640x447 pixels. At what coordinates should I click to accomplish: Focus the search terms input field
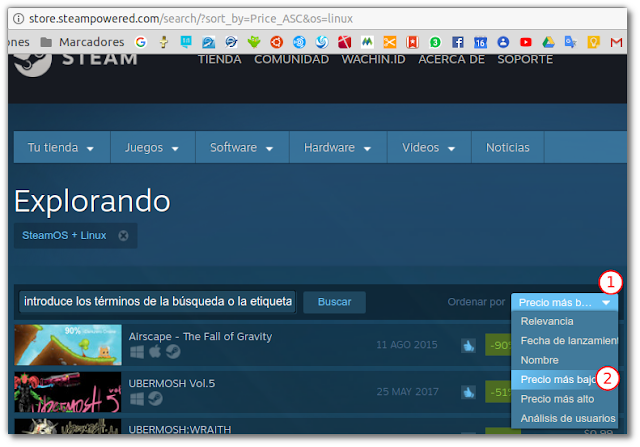pyautogui.click(x=158, y=302)
